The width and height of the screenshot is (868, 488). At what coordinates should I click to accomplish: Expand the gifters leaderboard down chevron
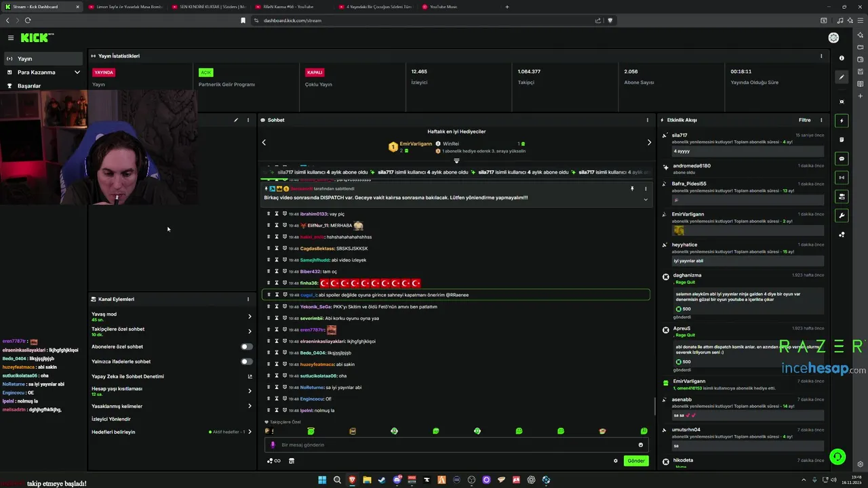[456, 161]
